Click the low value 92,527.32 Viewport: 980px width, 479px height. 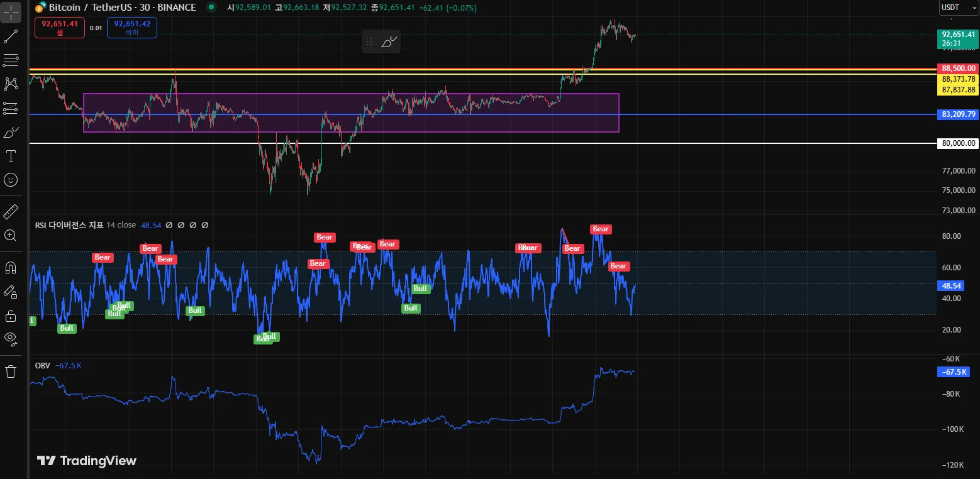350,8
